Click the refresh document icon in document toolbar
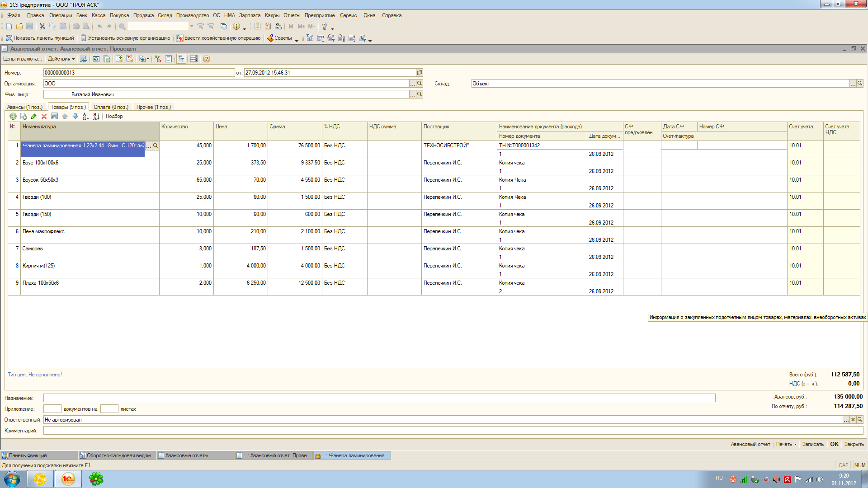868x488 pixels. (x=96, y=59)
